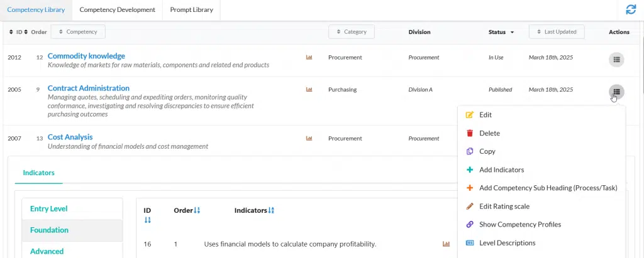Open the Cost Analysis competency link
Image resolution: width=644 pixels, height=258 pixels.
point(70,137)
